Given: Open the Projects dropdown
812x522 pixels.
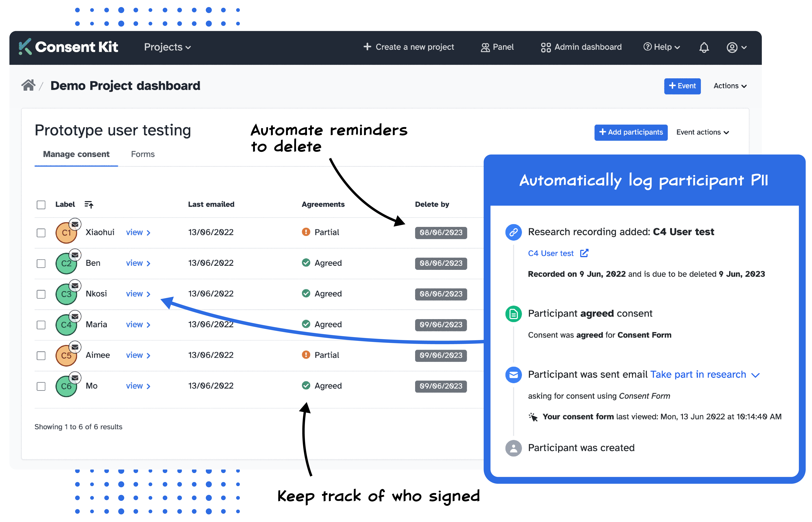Looking at the screenshot, I should (x=167, y=47).
